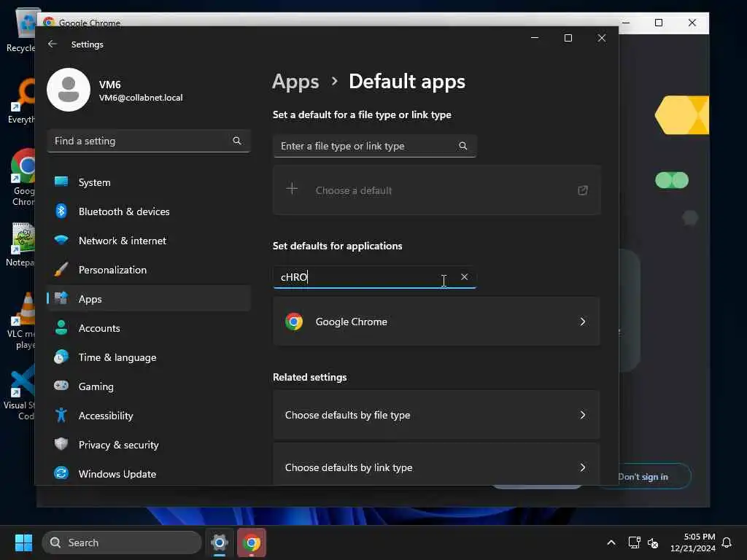Select the VLC media player desktop icon

pyautogui.click(x=23, y=321)
